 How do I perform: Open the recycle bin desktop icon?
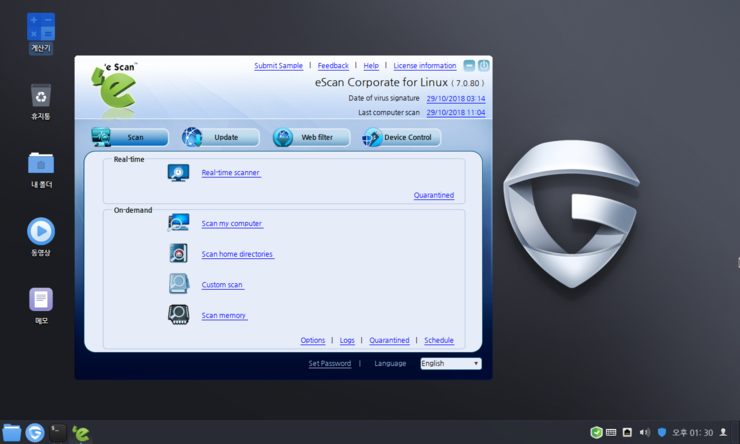41,101
